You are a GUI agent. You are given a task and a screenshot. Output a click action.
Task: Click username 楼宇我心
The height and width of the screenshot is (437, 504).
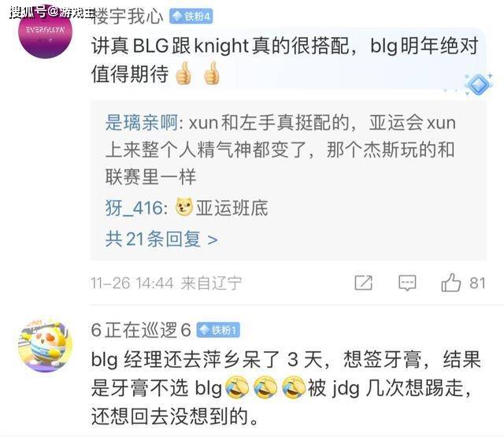[x=128, y=17]
